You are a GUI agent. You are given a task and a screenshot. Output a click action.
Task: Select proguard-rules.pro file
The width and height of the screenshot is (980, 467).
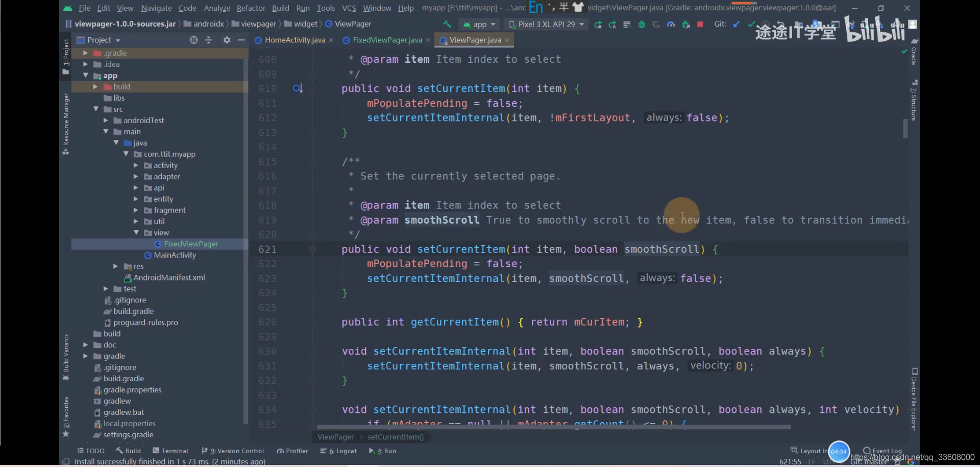(141, 323)
